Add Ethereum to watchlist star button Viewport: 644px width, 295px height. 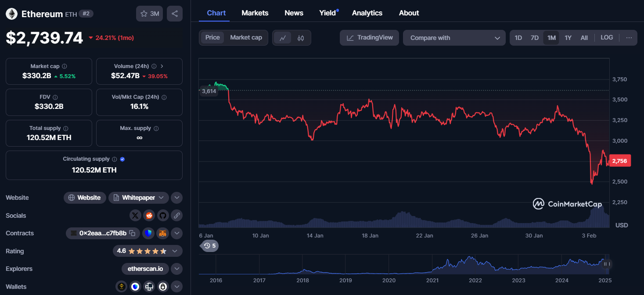click(x=149, y=14)
